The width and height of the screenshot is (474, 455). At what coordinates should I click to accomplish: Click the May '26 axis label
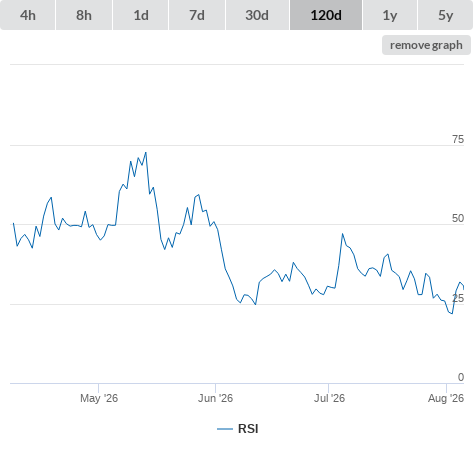point(99,398)
